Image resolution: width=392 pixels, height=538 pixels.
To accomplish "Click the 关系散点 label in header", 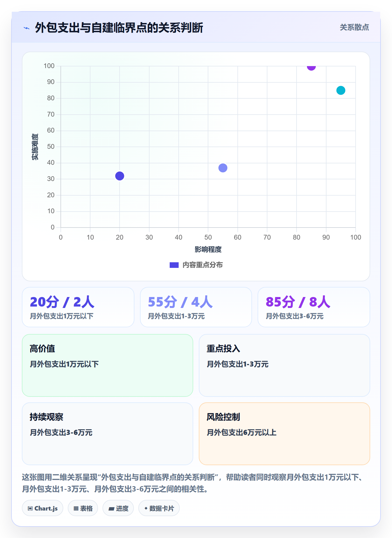I will (x=354, y=27).
